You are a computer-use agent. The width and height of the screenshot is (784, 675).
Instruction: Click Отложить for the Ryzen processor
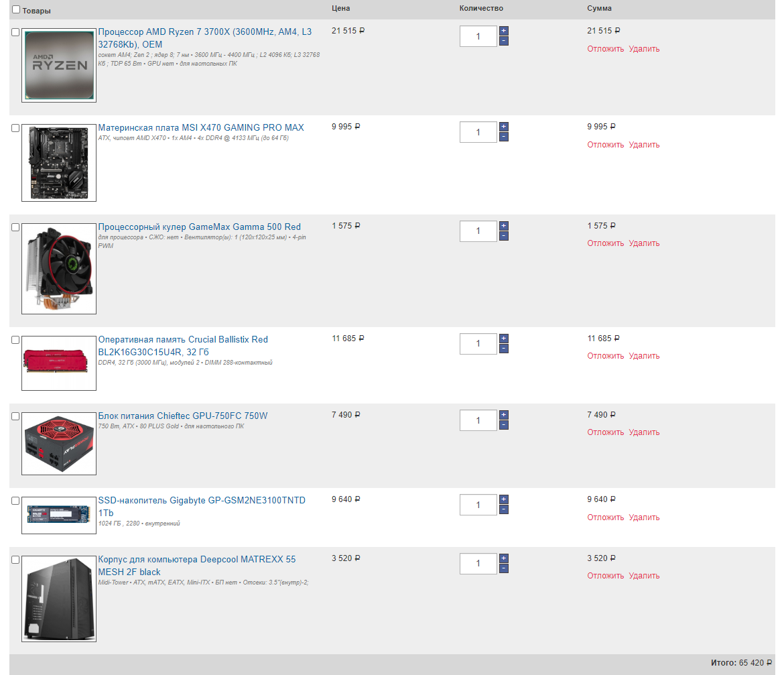[x=606, y=48]
